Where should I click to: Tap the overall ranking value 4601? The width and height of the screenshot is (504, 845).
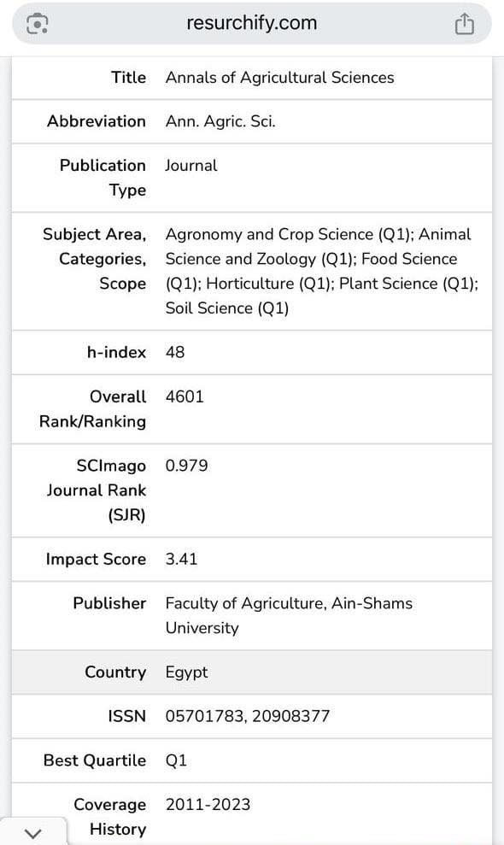coord(185,396)
